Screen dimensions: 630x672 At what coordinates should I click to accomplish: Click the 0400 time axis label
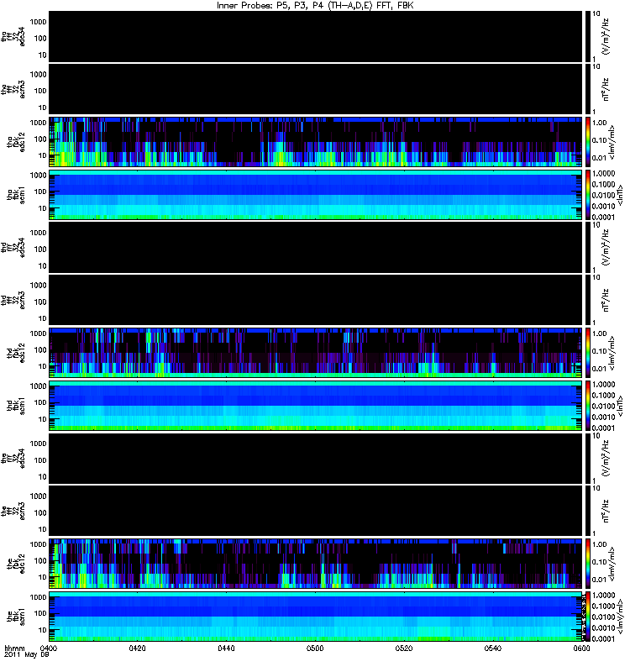(48, 648)
